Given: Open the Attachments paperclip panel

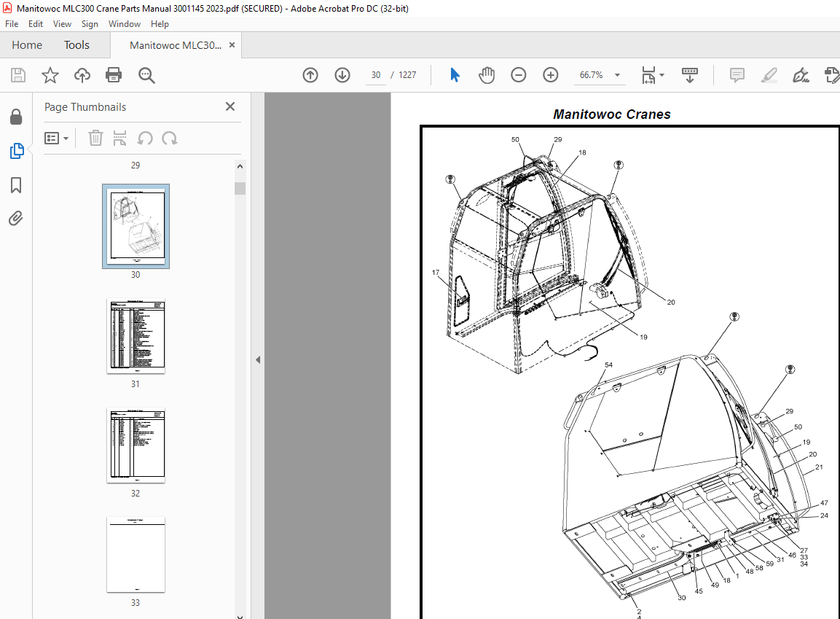Looking at the screenshot, I should click(15, 219).
